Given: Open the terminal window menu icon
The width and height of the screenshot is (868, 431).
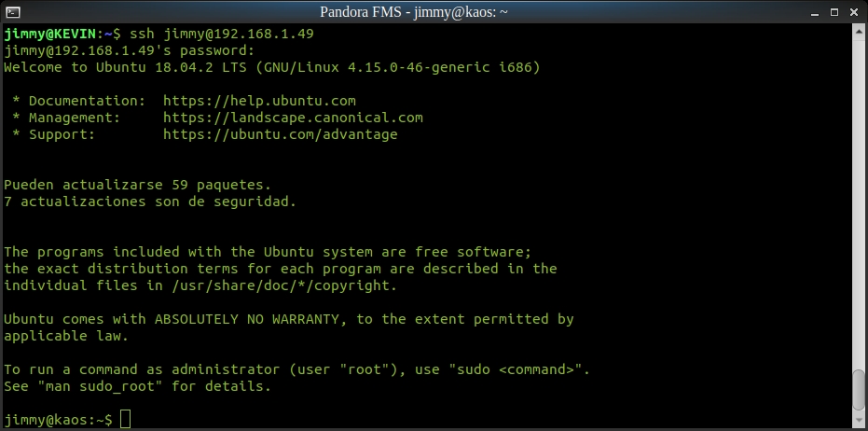Looking at the screenshot, I should [10, 11].
